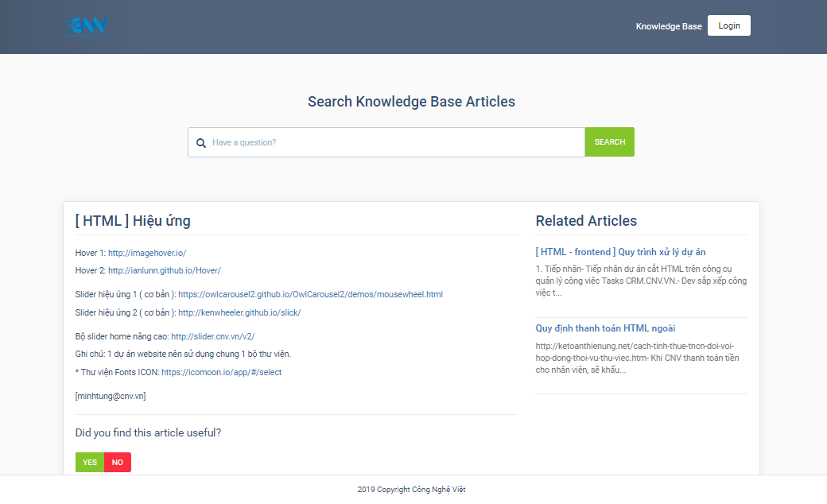Focus the 'Have a question?' search field
Image resolution: width=827 pixels, height=504 pixels.
(386, 142)
